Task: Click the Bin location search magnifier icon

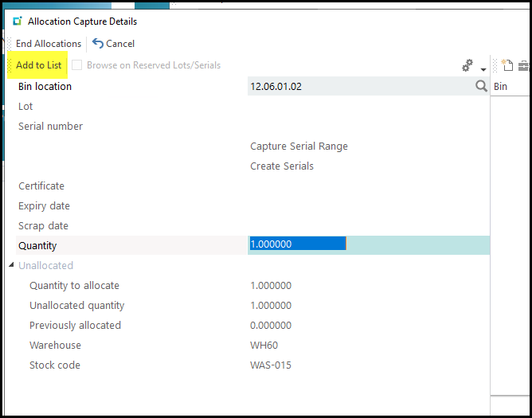Action: point(481,86)
